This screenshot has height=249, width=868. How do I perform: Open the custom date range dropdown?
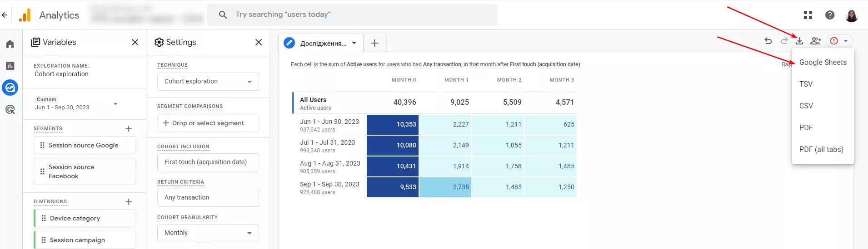[x=115, y=104]
